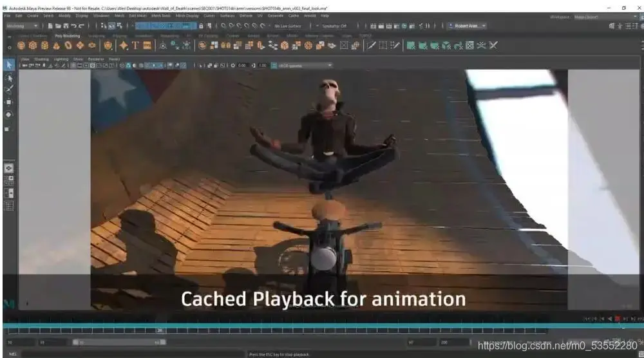Open the viewport Lighting panel menu
This screenshot has height=358, width=644.
click(61, 59)
